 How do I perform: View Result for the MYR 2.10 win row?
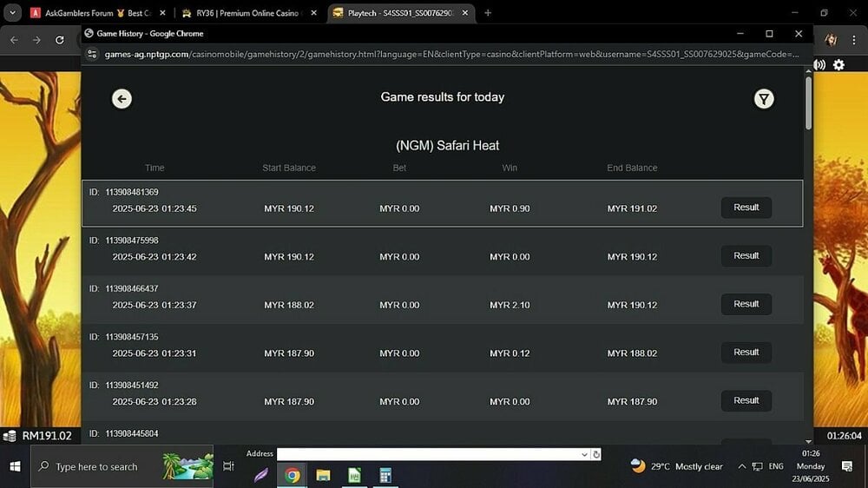click(746, 304)
